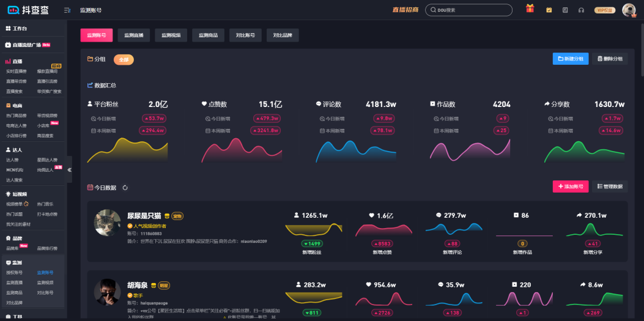Click the 删除分组 button
Image resolution: width=644 pixels, height=321 pixels.
coord(610,59)
